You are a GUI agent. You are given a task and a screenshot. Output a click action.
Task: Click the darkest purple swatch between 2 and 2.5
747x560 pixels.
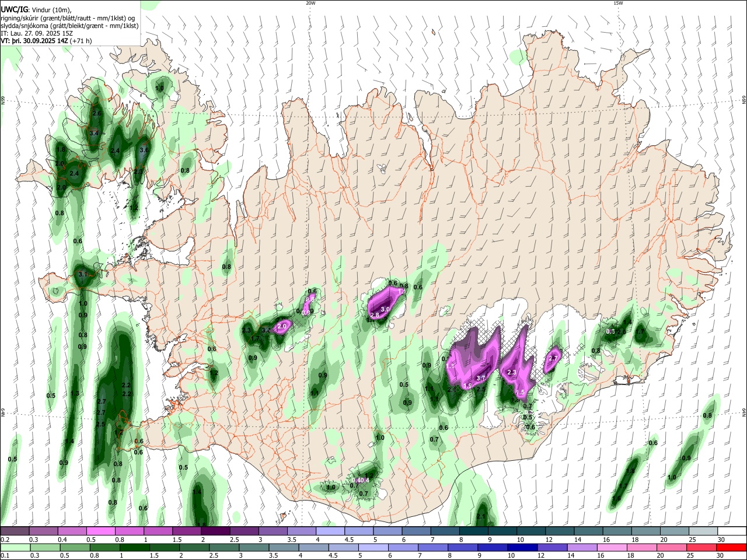(x=215, y=531)
